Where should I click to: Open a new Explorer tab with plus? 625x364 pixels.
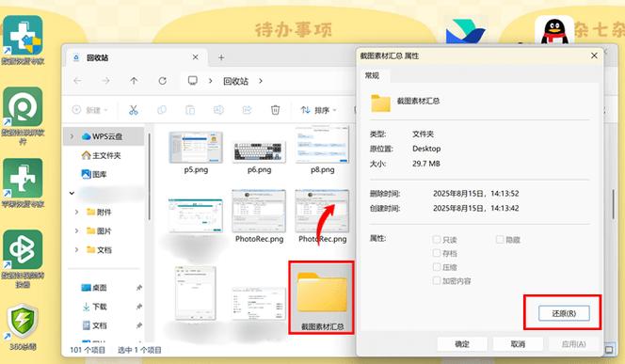click(221, 57)
